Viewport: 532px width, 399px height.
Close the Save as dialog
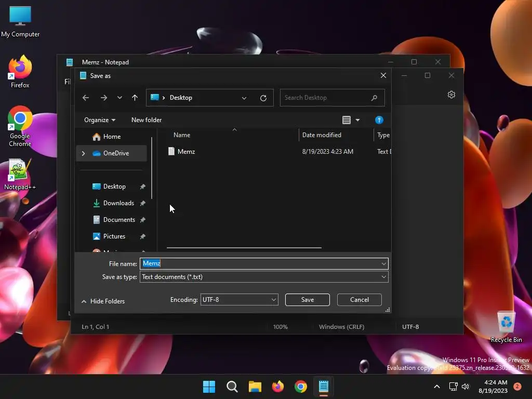pyautogui.click(x=383, y=75)
